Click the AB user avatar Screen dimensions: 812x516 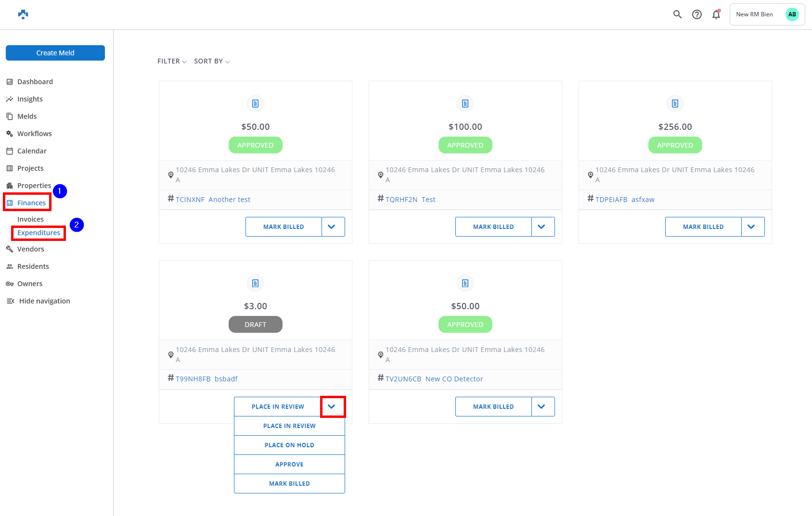point(792,14)
